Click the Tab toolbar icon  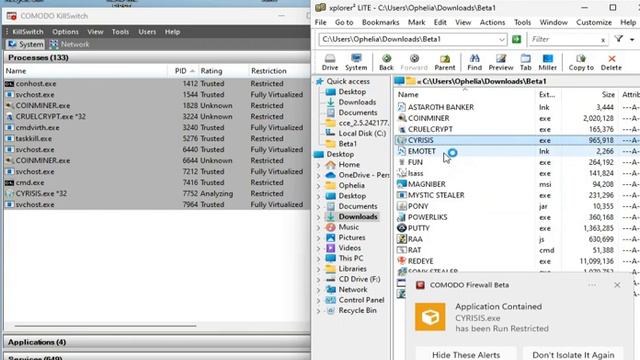pos(525,62)
